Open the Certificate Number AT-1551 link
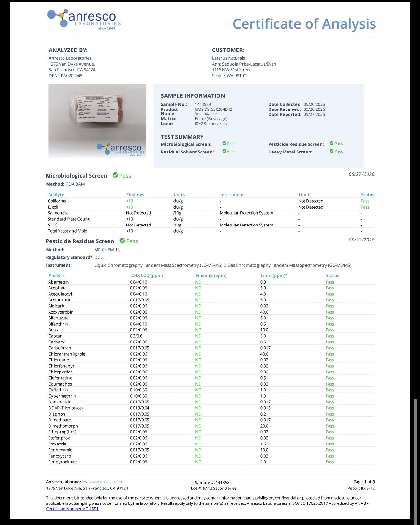The height and width of the screenshot is (525, 420). tap(73, 509)
